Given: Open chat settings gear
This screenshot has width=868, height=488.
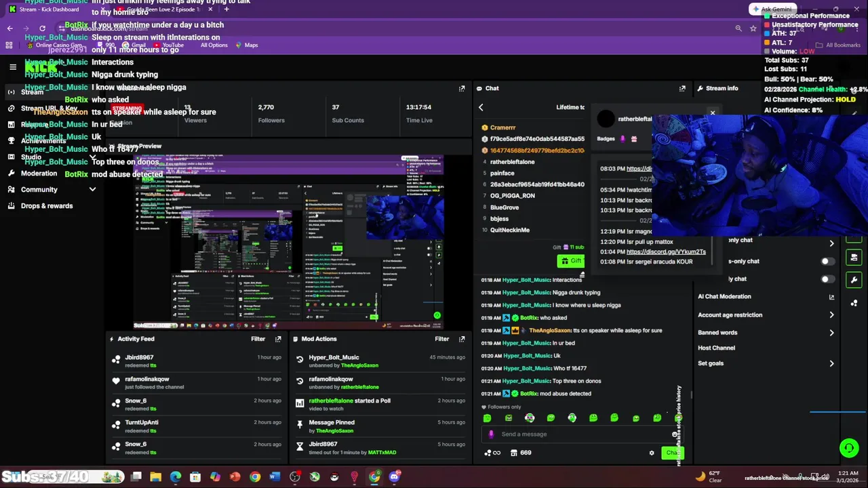Looking at the screenshot, I should pos(652,453).
